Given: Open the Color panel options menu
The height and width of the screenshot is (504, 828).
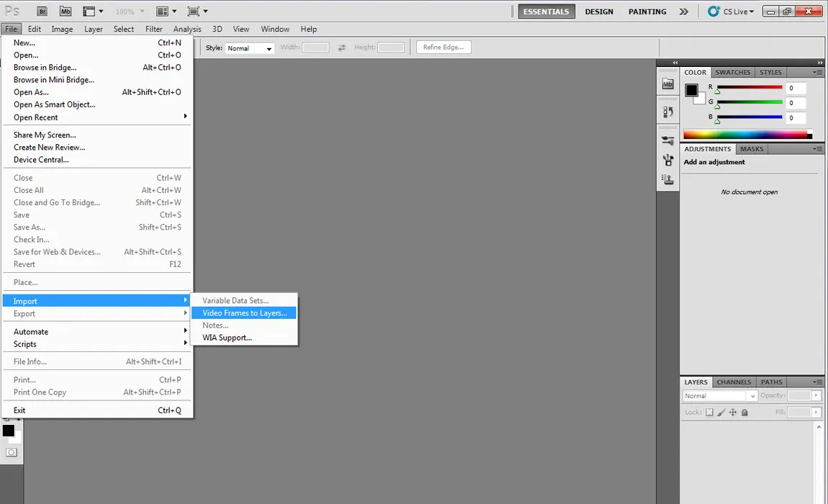Looking at the screenshot, I should 817,73.
